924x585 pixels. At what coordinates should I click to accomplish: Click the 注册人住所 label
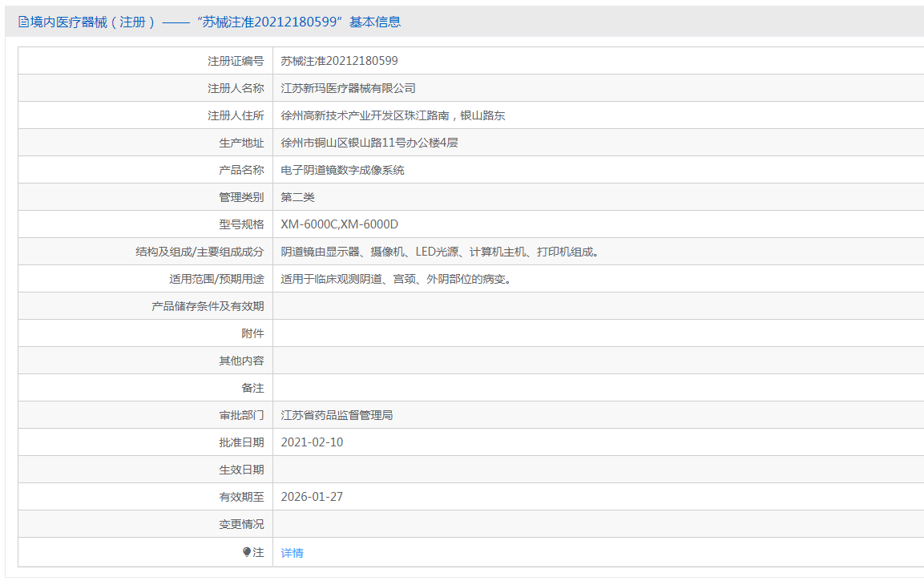coord(236,115)
